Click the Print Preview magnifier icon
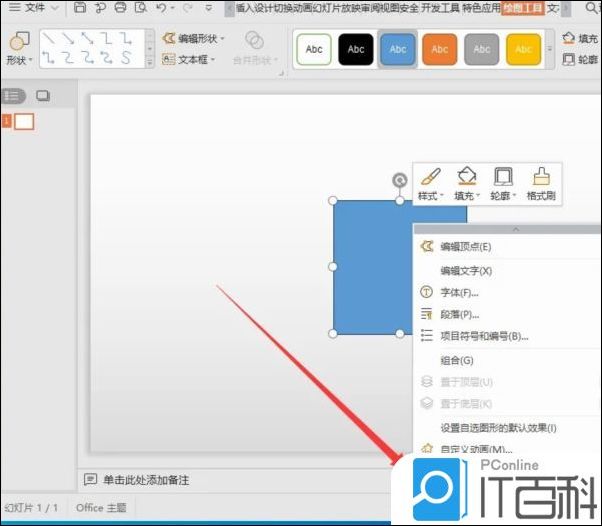Image resolution: width=602 pixels, height=526 pixels. pos(141,7)
